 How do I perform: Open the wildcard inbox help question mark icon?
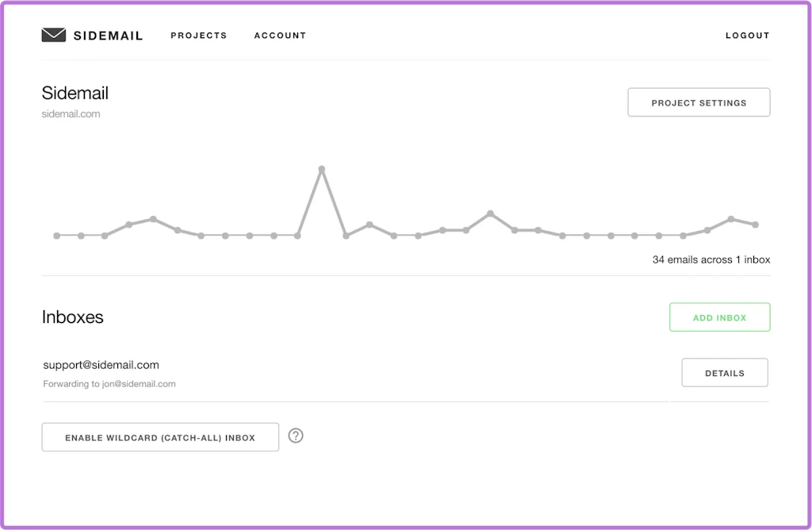click(x=296, y=436)
